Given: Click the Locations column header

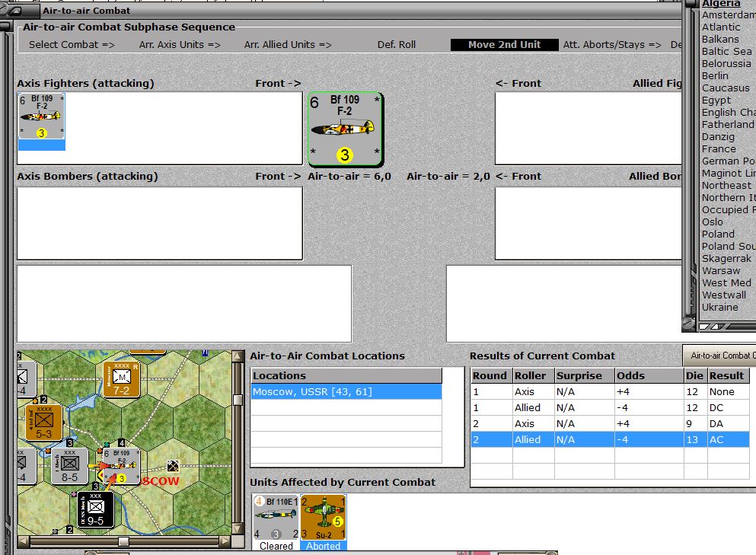Looking at the screenshot, I should pyautogui.click(x=346, y=375).
